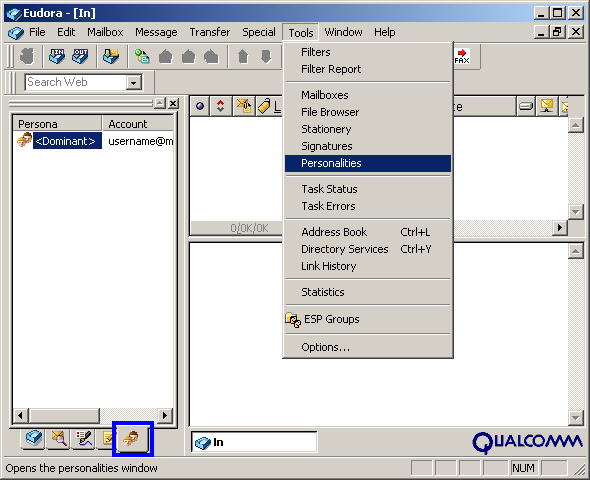
Task: Click the username@m account cell
Action: [141, 141]
